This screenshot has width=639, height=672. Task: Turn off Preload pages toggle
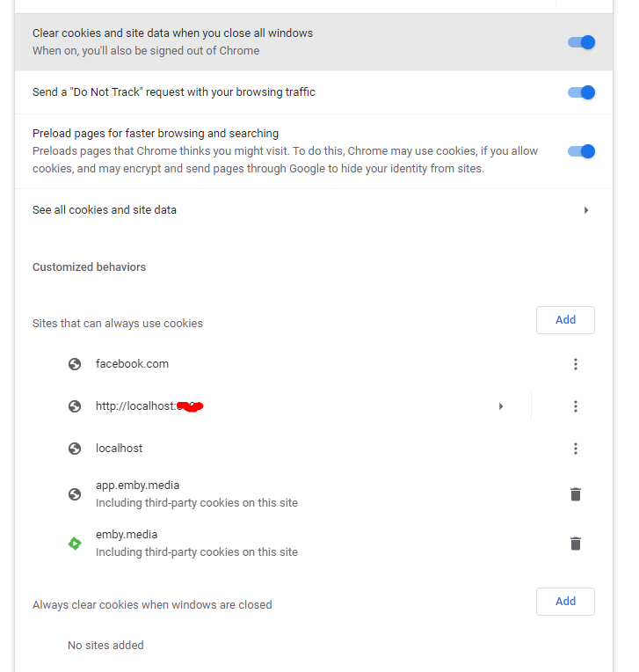pyautogui.click(x=582, y=151)
